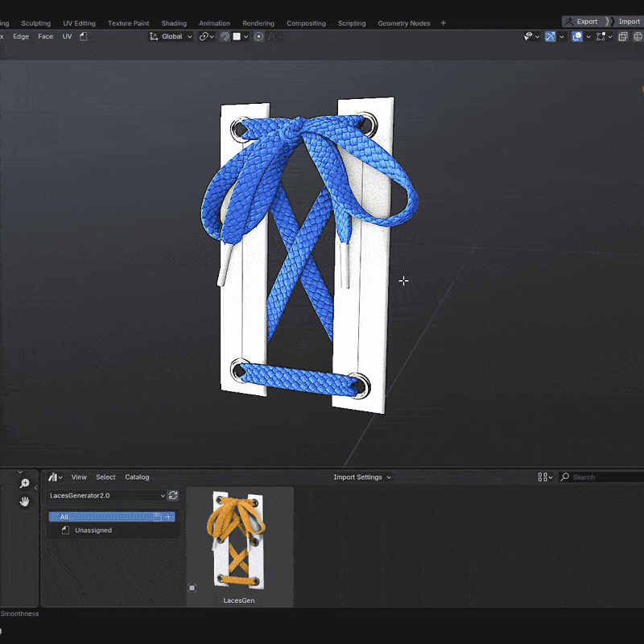Enable proportional editing in the header
Viewport: 644px width, 644px height.
(x=258, y=36)
